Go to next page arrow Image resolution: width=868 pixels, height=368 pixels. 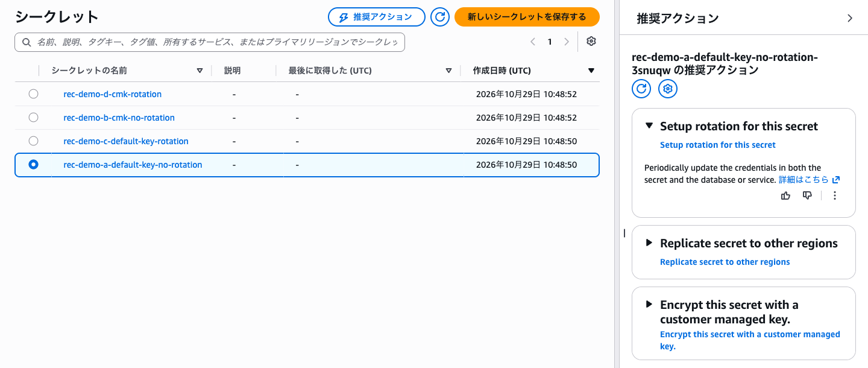(x=566, y=42)
